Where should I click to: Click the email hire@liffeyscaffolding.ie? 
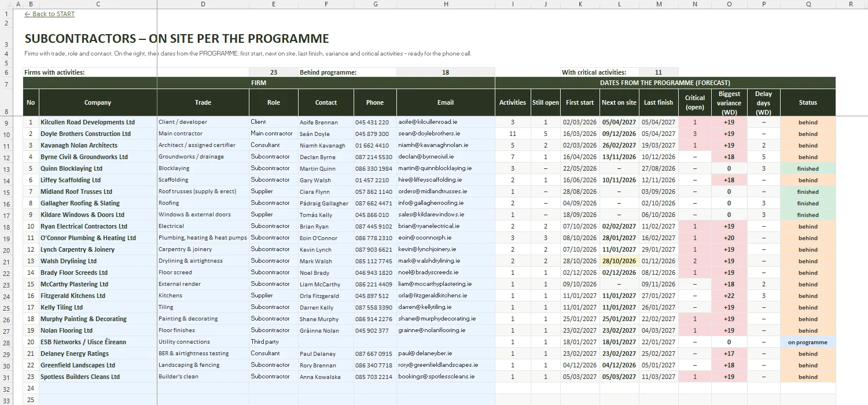pos(446,180)
